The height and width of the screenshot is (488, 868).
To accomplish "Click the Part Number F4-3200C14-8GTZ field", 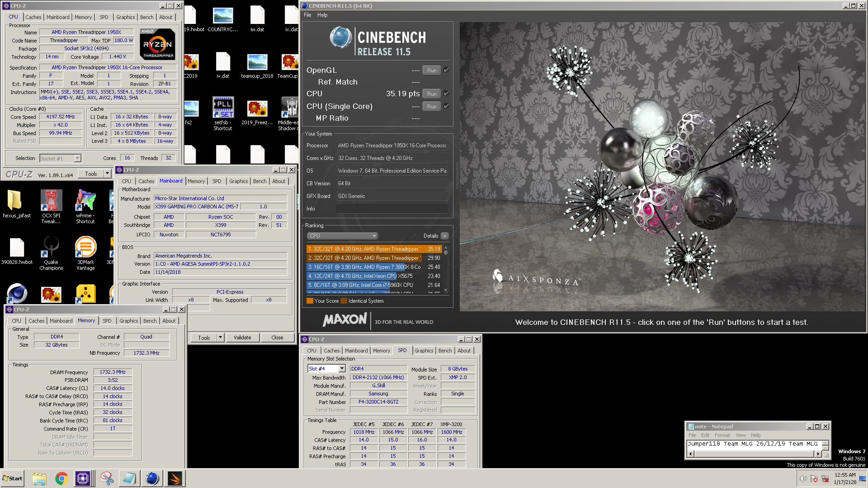I will click(x=378, y=402).
